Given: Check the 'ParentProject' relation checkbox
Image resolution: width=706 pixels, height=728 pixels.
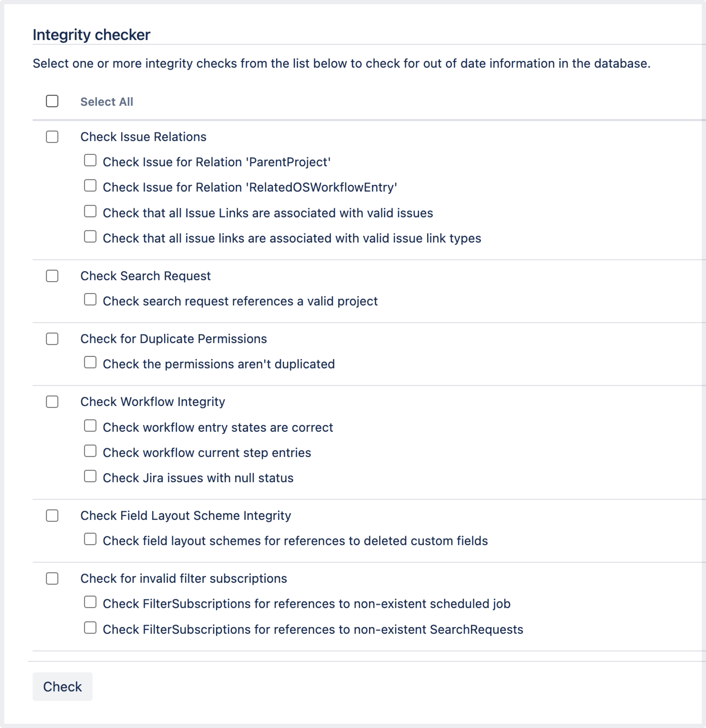Looking at the screenshot, I should 90,160.
